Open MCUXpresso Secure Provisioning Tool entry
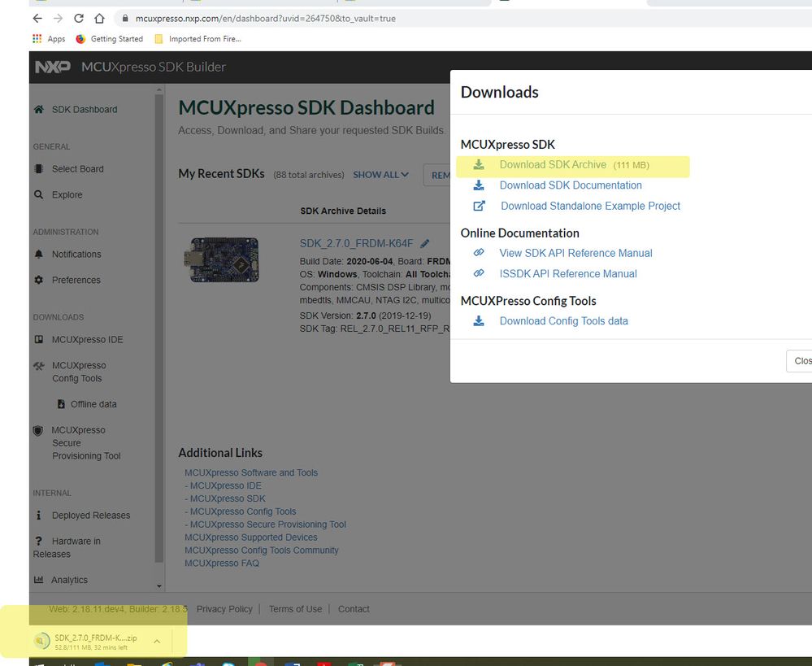 pos(86,443)
